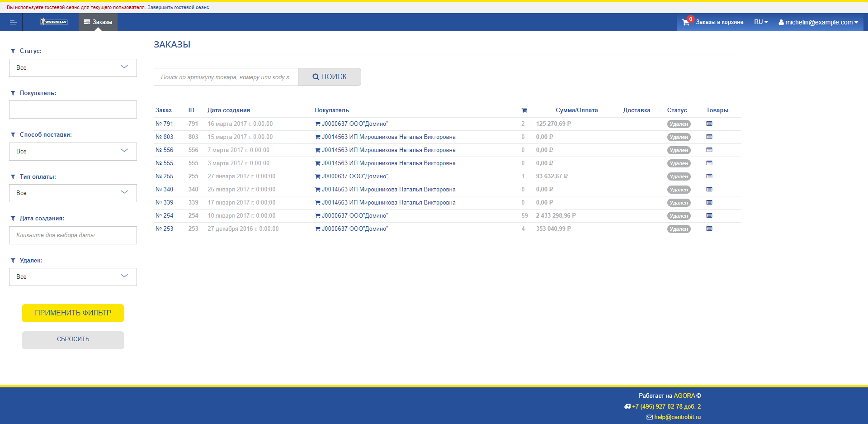Focus the order search text field
The image size is (868, 424).
coord(226,77)
